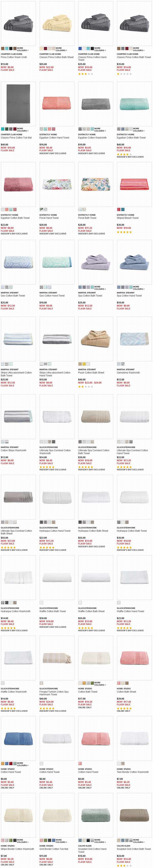This screenshot has height=868, width=153.
Task: Open the Plush Cotton Bath Sheet link
Action: [x=91, y=373]
